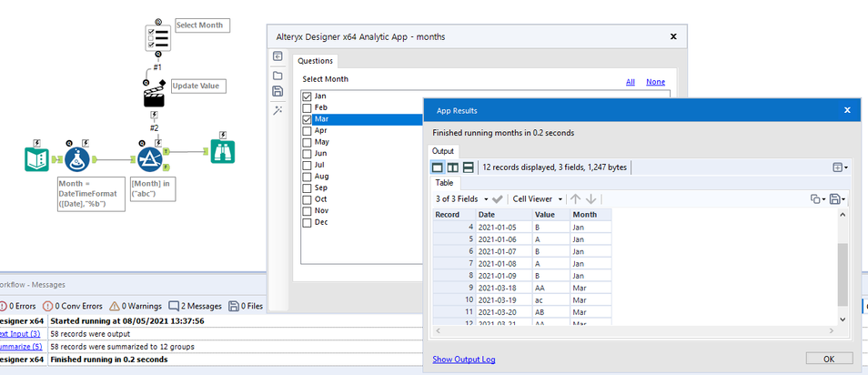Click the All link to select all months
Viewport: 868px width, 375px height.
pyautogui.click(x=631, y=82)
